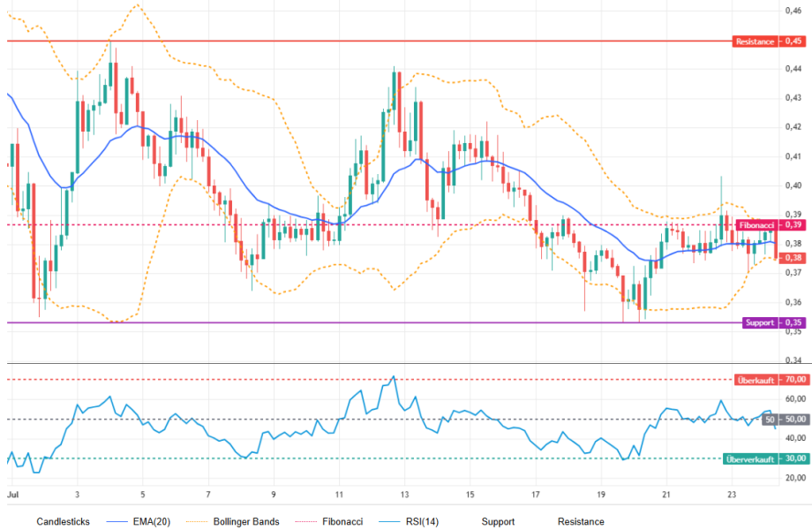This screenshot has width=812, height=530.
Task: Click the day 19 label on the time axis
Action: (601, 495)
